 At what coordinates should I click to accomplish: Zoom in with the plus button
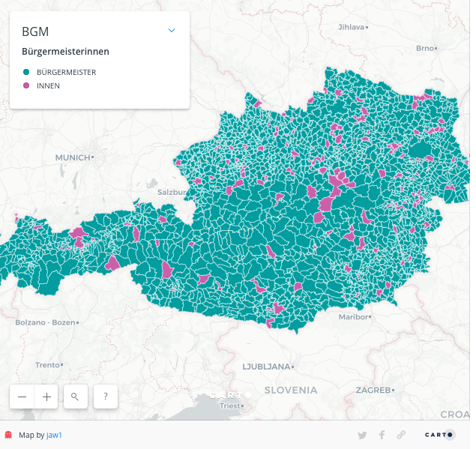46,397
